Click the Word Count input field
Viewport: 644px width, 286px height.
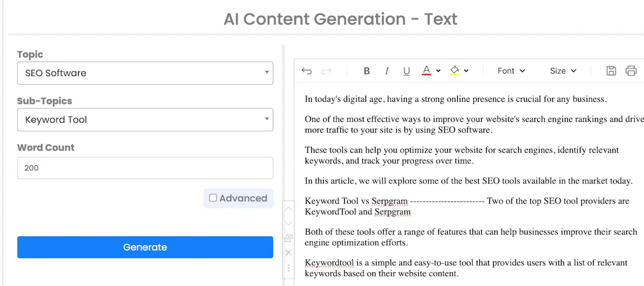(x=145, y=168)
